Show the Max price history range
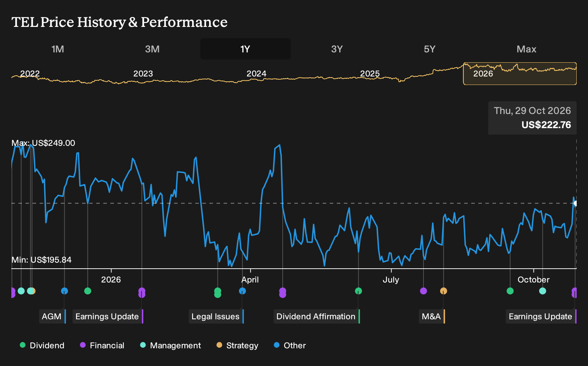The image size is (588, 366). pyautogui.click(x=526, y=49)
